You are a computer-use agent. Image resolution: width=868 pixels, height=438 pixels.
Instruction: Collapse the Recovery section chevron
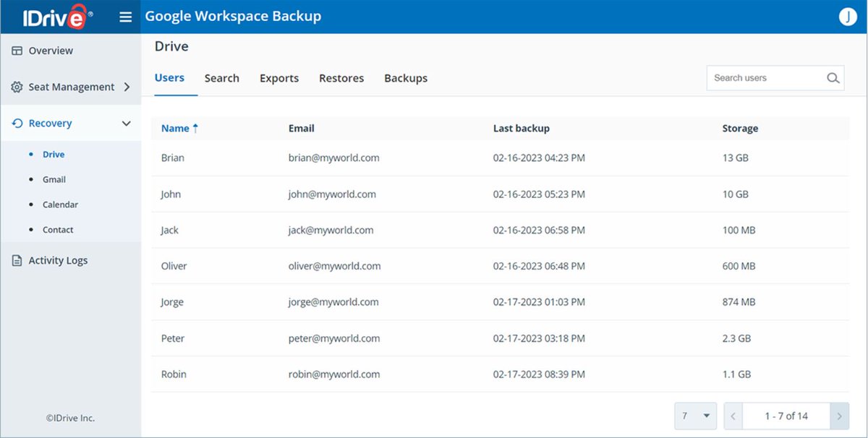[x=127, y=124]
